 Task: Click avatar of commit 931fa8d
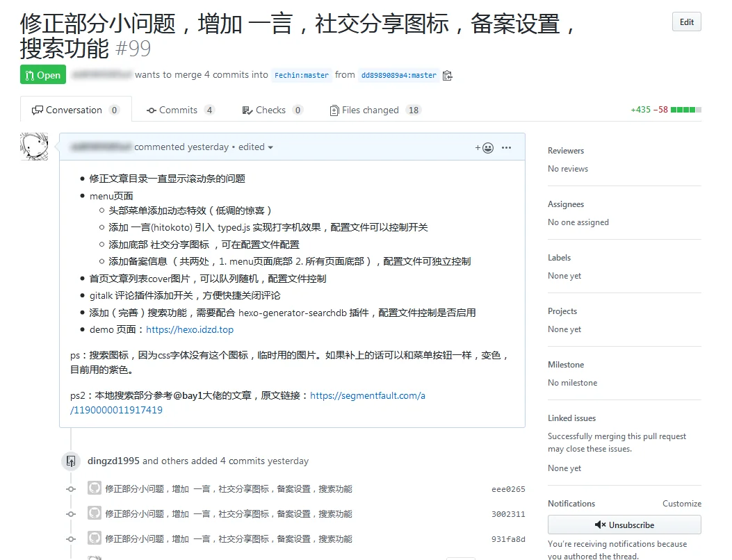pyautogui.click(x=95, y=538)
